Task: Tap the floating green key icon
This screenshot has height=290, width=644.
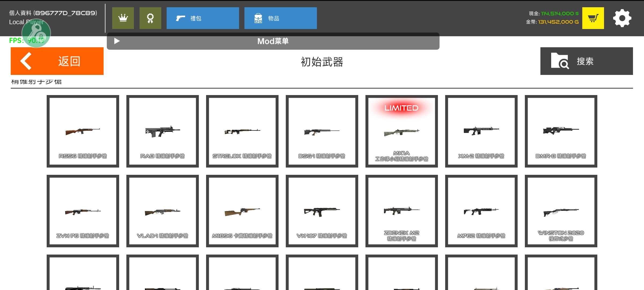Action: click(x=36, y=33)
